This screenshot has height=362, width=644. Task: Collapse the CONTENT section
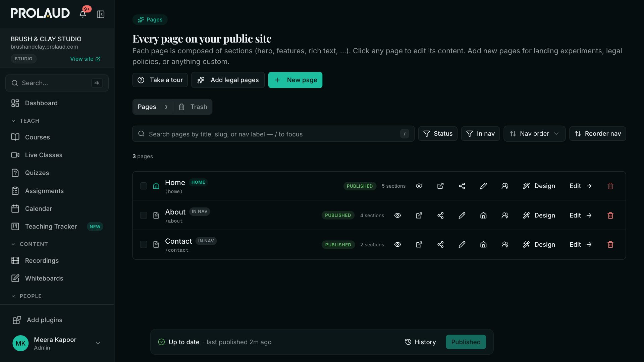tap(30, 244)
